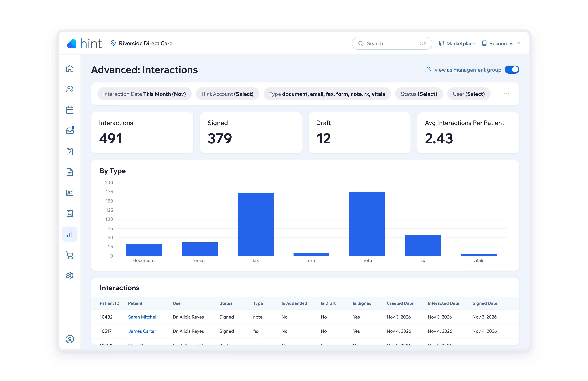The height and width of the screenshot is (381, 588).
Task: Click Riverside Direct Care location name
Action: coord(146,43)
